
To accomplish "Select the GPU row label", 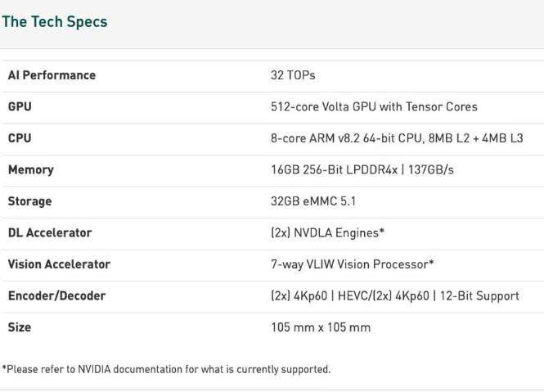I will [x=20, y=106].
